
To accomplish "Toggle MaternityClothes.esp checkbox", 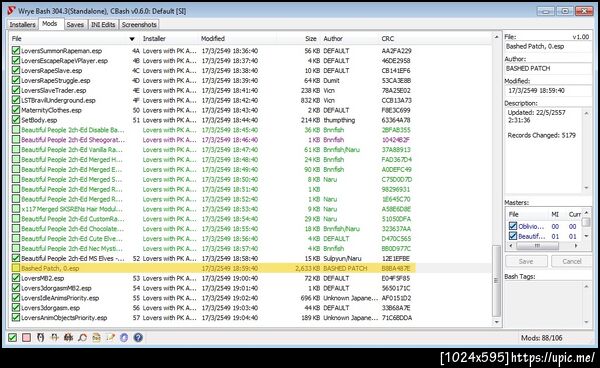I will coord(16,110).
